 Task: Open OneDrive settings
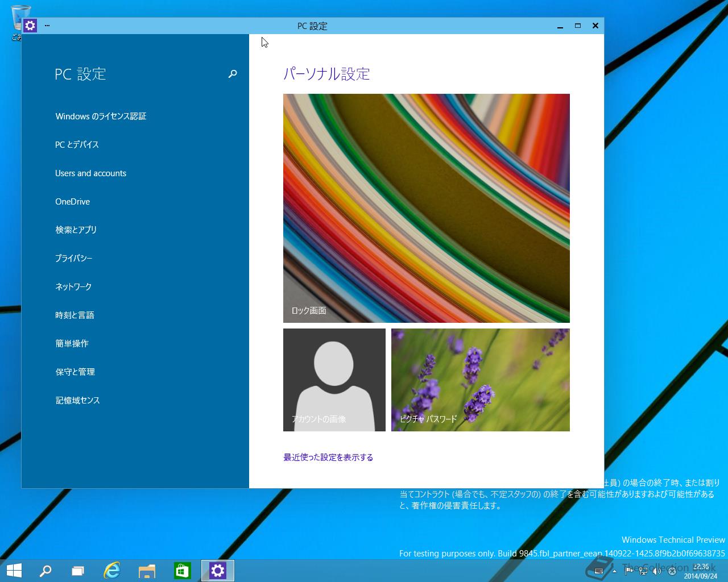point(72,202)
